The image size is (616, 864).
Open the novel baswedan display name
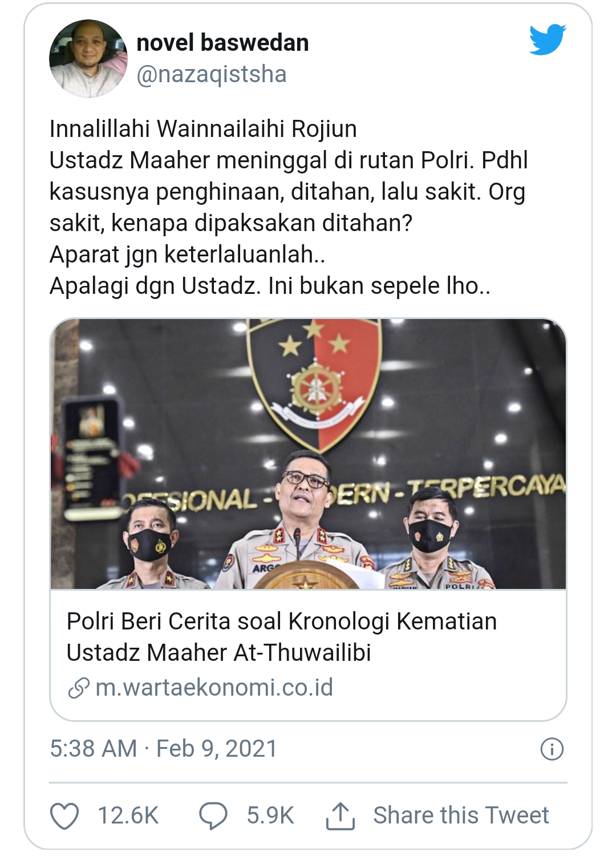222,43
